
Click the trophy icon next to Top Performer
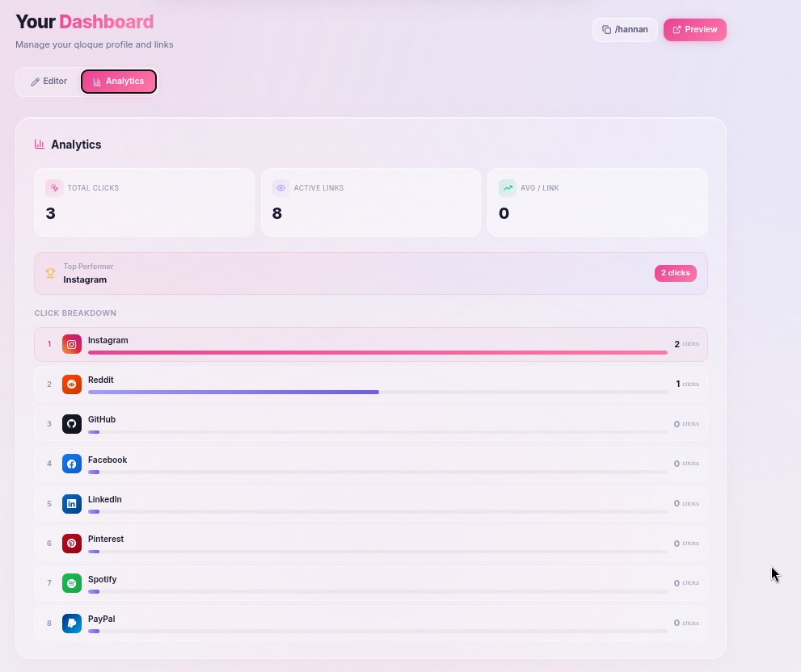pos(51,272)
